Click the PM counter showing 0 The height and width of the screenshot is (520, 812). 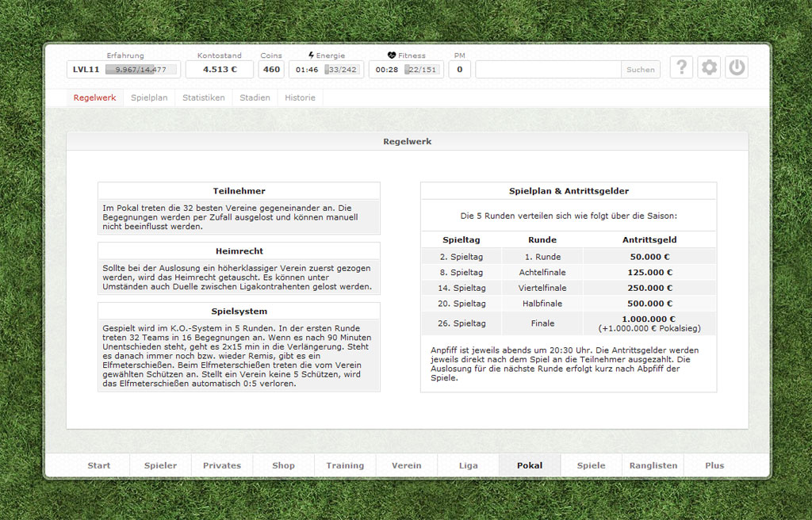[459, 70]
